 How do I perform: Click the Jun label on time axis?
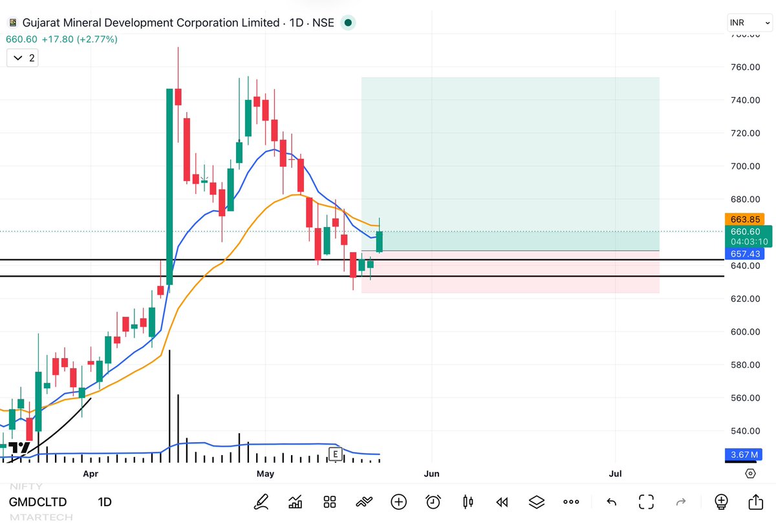click(x=431, y=473)
